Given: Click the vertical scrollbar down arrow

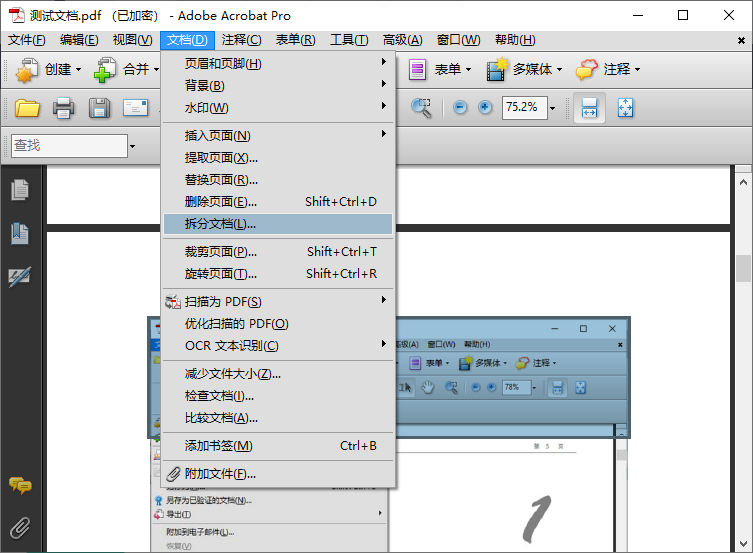Looking at the screenshot, I should 743,544.
